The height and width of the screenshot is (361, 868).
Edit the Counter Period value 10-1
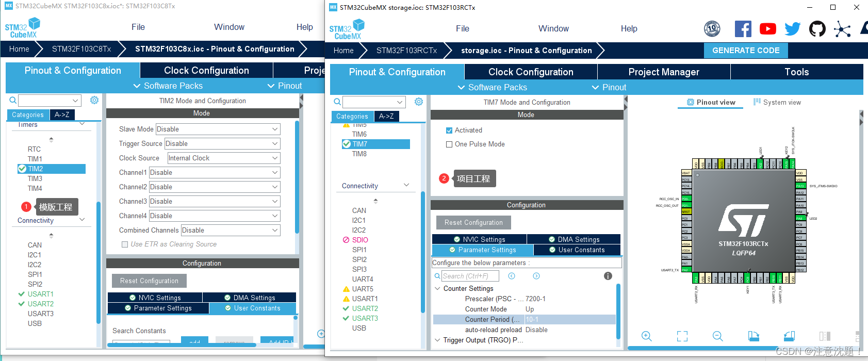tap(570, 320)
